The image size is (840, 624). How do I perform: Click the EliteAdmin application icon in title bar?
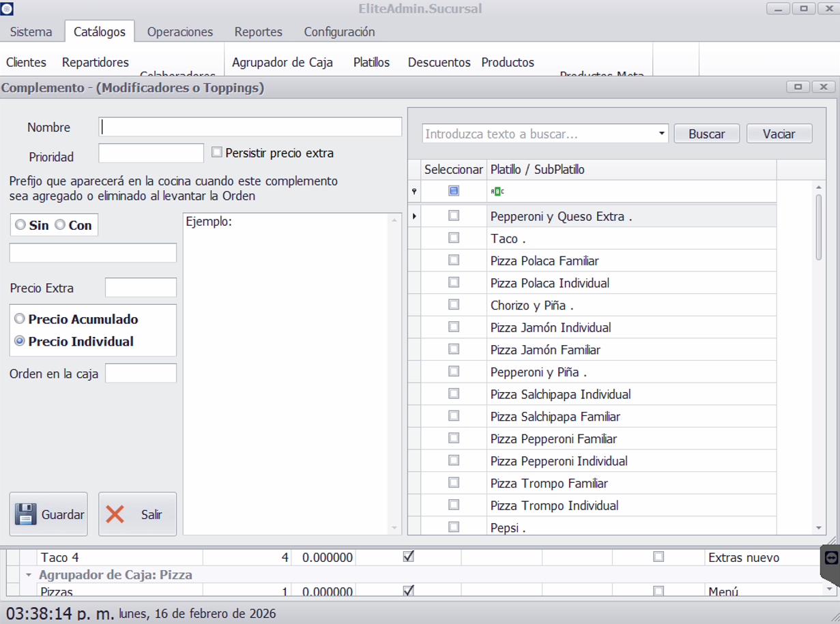7,9
